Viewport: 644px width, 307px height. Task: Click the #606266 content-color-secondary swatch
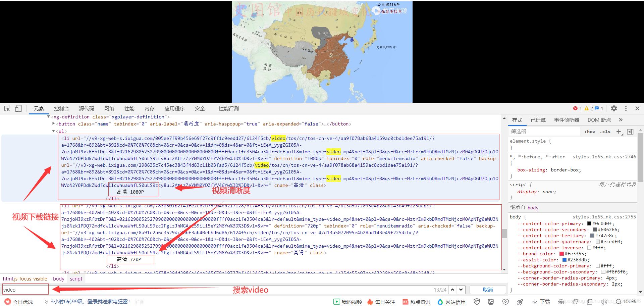click(x=595, y=229)
